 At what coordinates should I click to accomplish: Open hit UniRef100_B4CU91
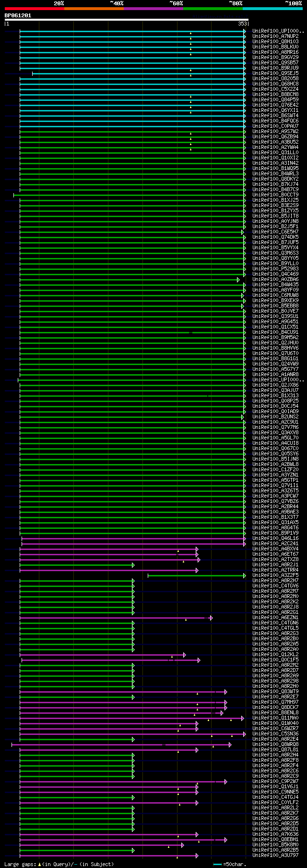275,332
